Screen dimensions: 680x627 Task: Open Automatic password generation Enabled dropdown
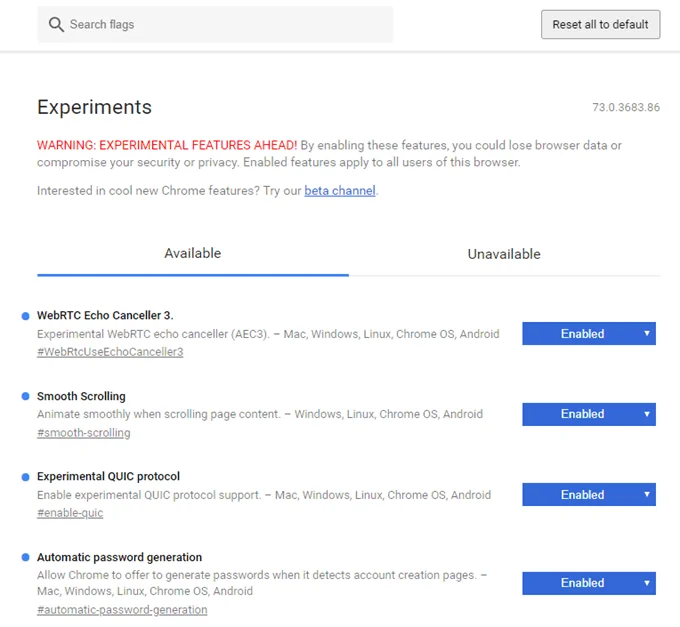(588, 583)
